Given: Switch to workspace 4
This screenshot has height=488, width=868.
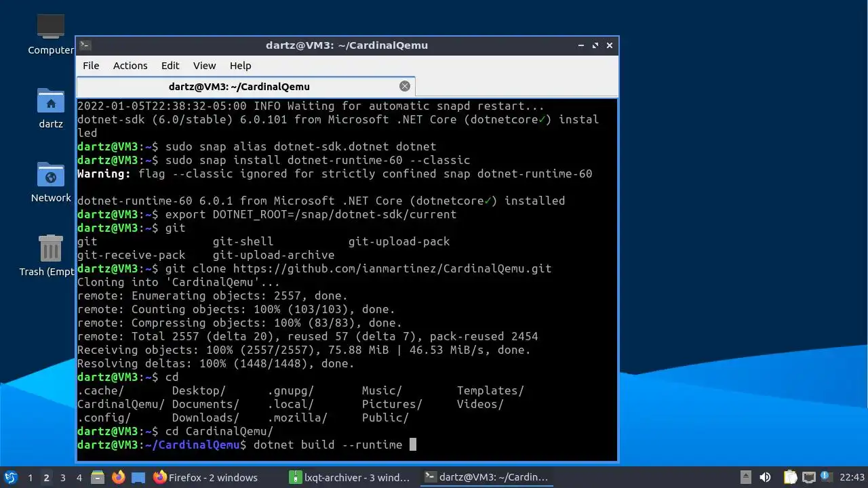Looking at the screenshot, I should point(79,478).
